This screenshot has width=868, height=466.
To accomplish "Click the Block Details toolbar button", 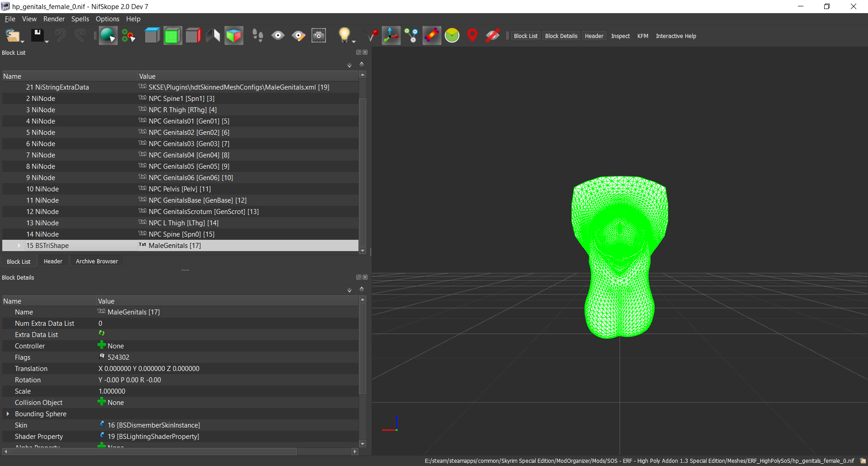I will click(x=561, y=36).
